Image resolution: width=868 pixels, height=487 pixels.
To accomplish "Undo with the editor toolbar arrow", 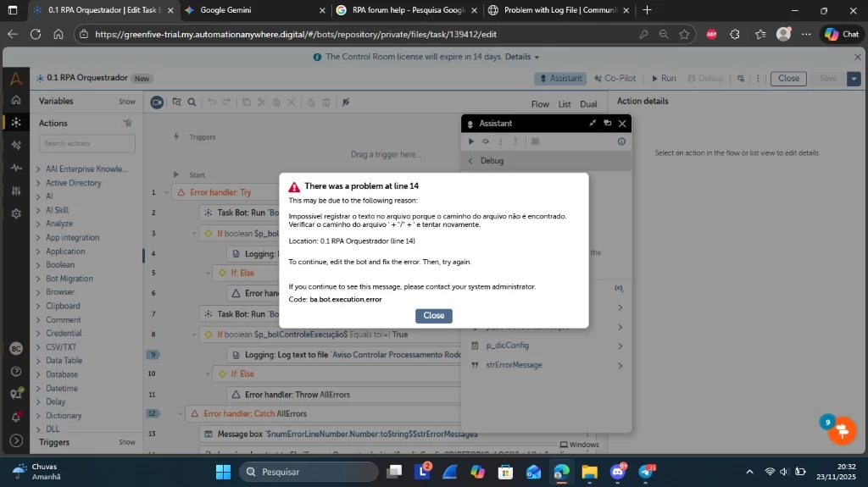I will (x=211, y=102).
